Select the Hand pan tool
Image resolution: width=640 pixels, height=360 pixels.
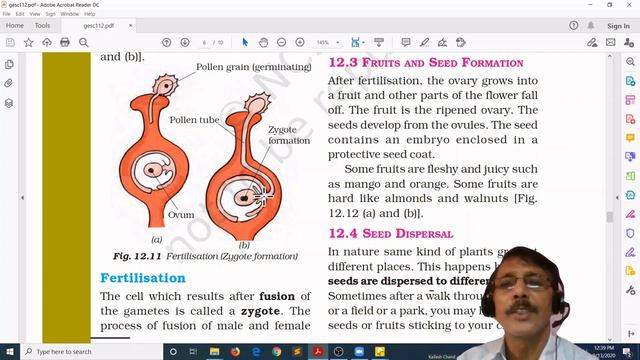point(263,42)
